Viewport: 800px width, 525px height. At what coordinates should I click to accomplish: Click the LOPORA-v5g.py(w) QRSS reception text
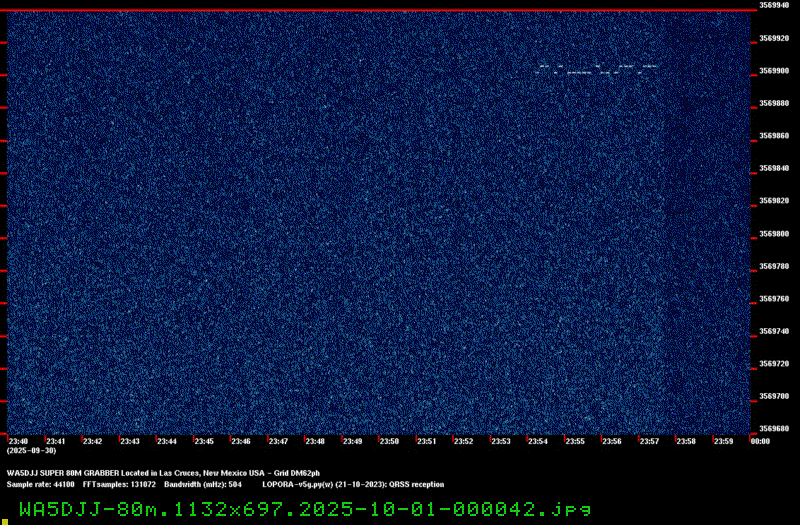353,484
